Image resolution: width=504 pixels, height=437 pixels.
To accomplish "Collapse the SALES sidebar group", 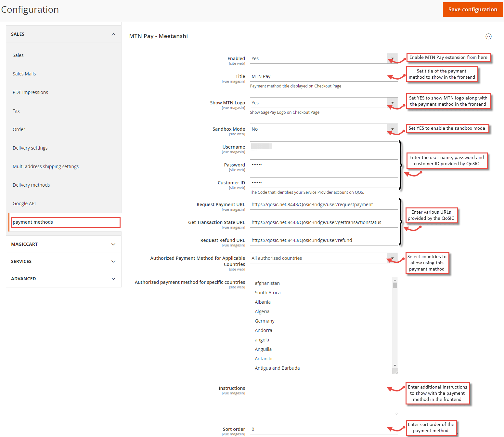I will pyautogui.click(x=63, y=34).
